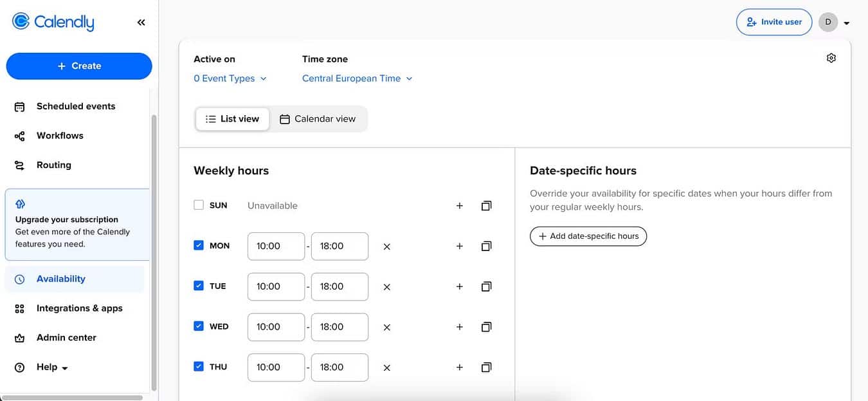This screenshot has width=868, height=401.
Task: Uncheck the MON availability checkbox
Action: coord(199,245)
